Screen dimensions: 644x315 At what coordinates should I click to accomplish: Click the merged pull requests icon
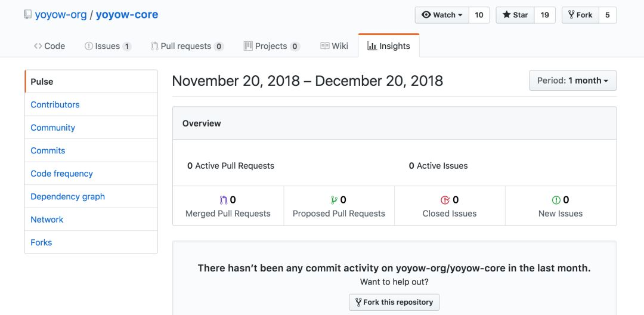coord(224,200)
